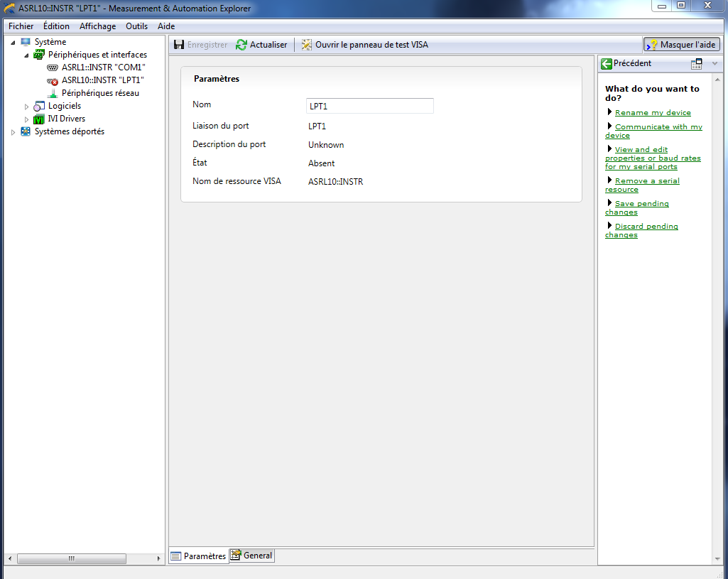Expand the Rename my device topic arrow
Image resolution: width=728 pixels, height=579 pixels.
609,112
